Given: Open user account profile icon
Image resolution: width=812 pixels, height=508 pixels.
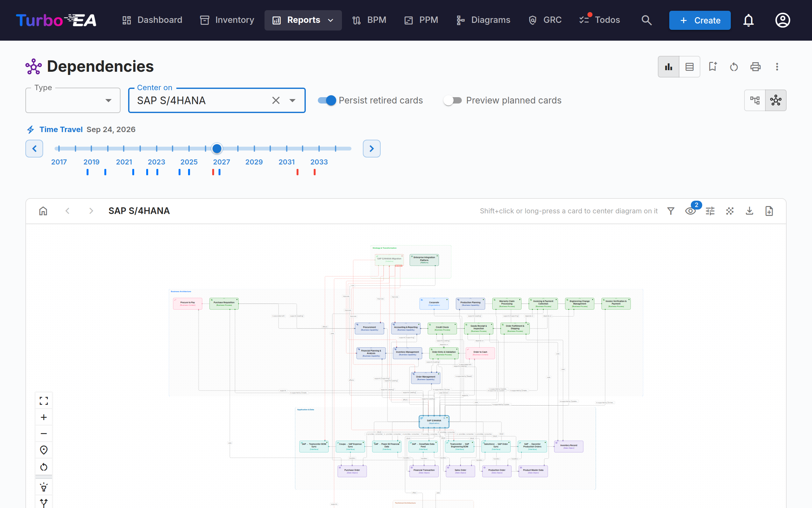Looking at the screenshot, I should (x=783, y=20).
